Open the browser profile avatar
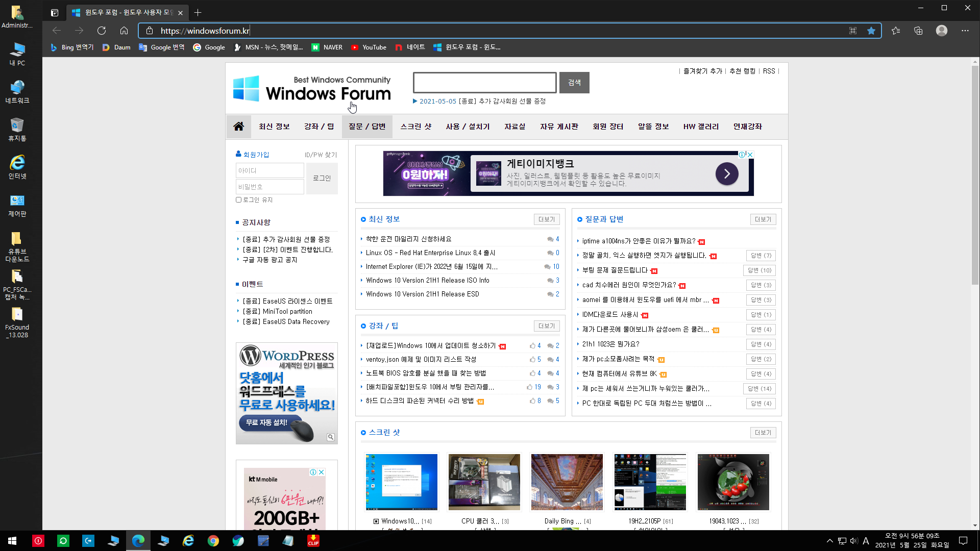This screenshot has height=551, width=980. click(942, 31)
